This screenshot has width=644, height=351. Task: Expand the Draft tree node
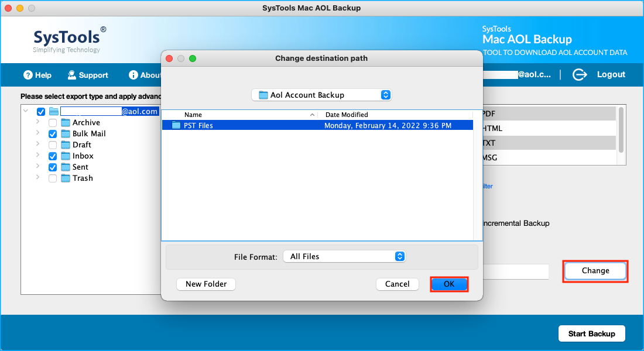coord(38,144)
